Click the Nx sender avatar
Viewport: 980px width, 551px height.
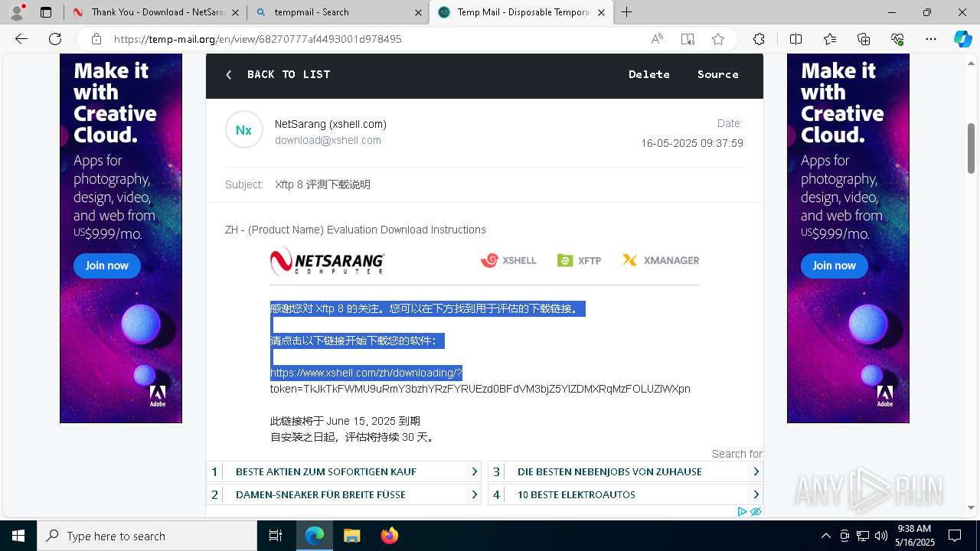[244, 130]
